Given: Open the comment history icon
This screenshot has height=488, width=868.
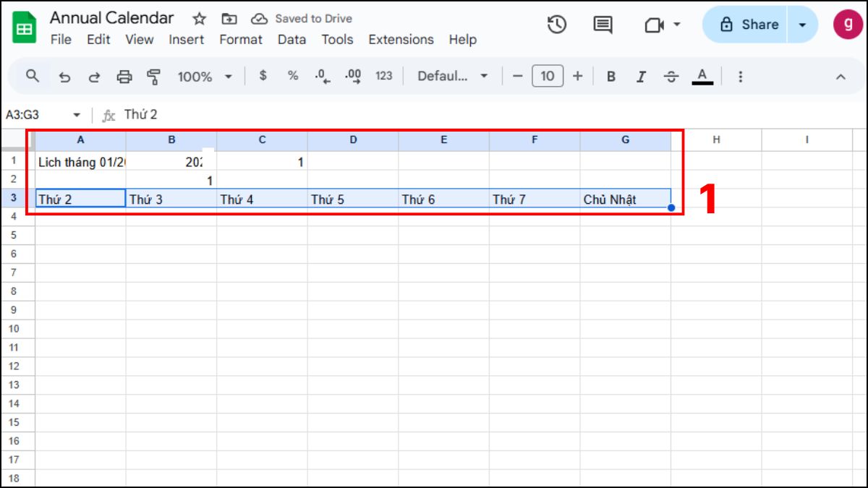Looking at the screenshot, I should [x=604, y=25].
